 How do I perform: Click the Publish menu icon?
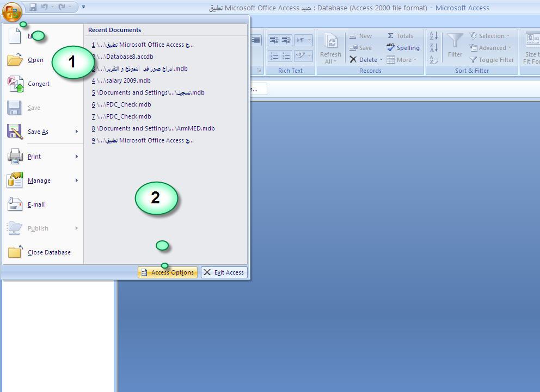tap(15, 228)
